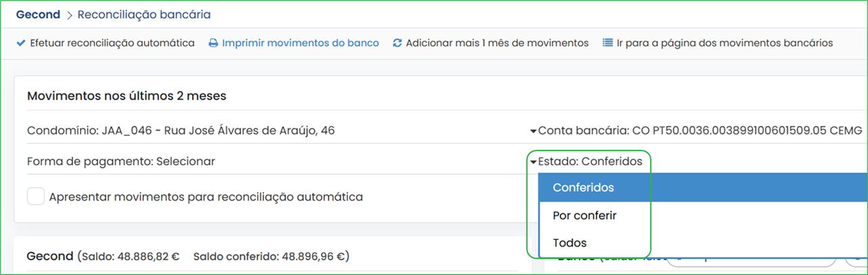This screenshot has width=868, height=275.
Task: Choose 'Por conferir' from the list
Action: point(703,215)
